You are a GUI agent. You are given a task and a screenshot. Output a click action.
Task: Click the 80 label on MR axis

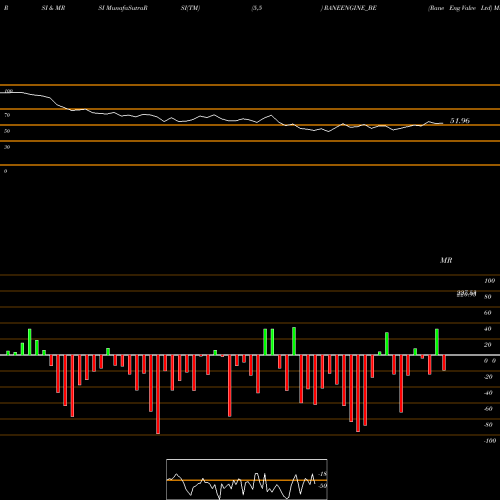(x=488, y=297)
